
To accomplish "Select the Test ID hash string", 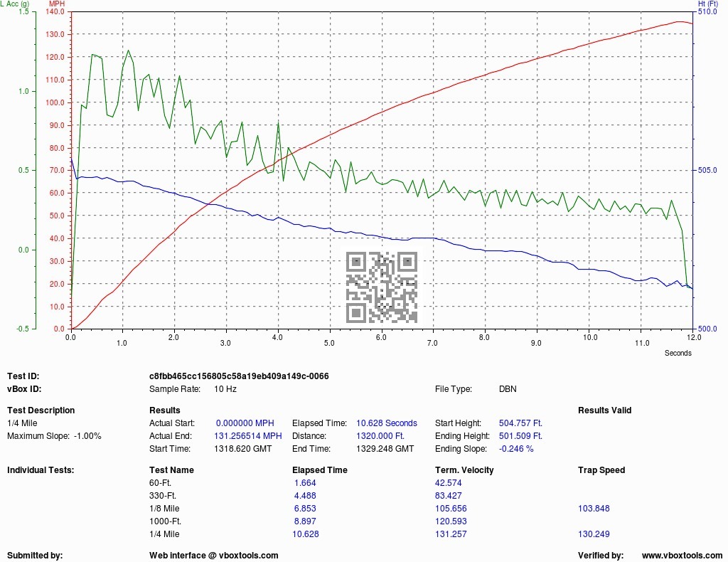I will click(239, 376).
